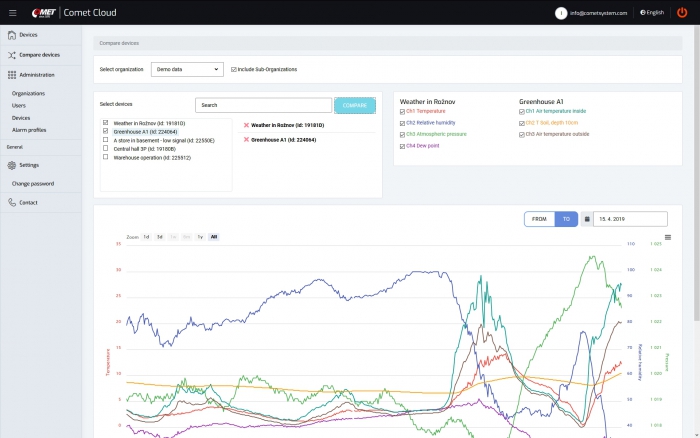700x438 pixels.
Task: Remove Greenhouse A1 with red X
Action: pyautogui.click(x=246, y=140)
